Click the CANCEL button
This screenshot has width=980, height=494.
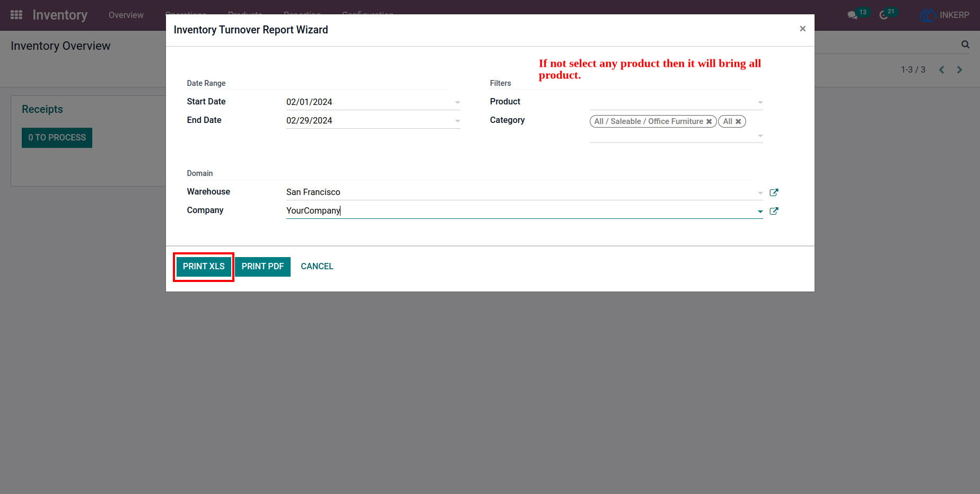(317, 267)
